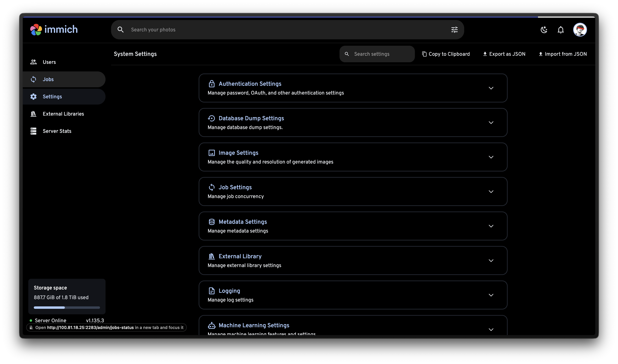618x364 pixels.
Task: Click the Database Dump history icon
Action: click(211, 118)
